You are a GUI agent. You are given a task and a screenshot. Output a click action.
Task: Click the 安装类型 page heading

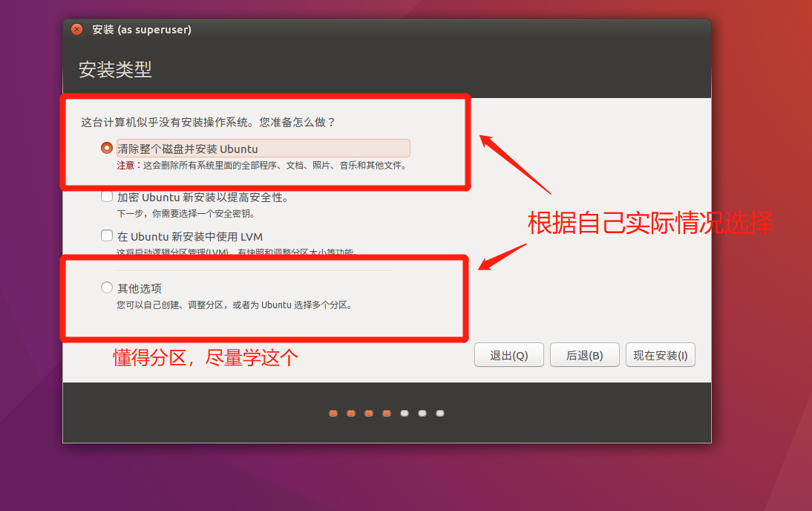point(115,69)
